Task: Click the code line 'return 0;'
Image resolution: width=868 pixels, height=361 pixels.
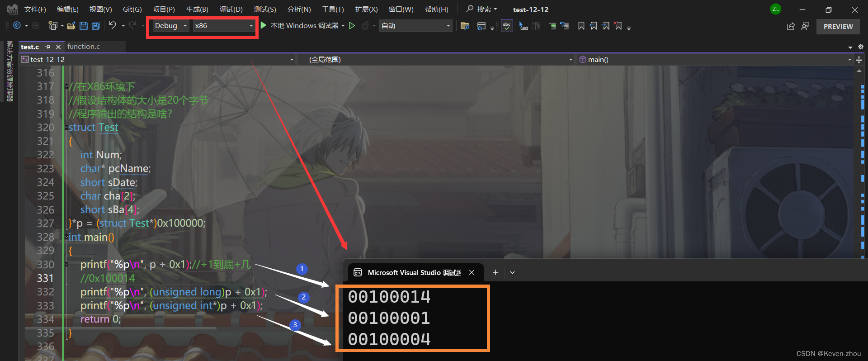Action: point(100,319)
